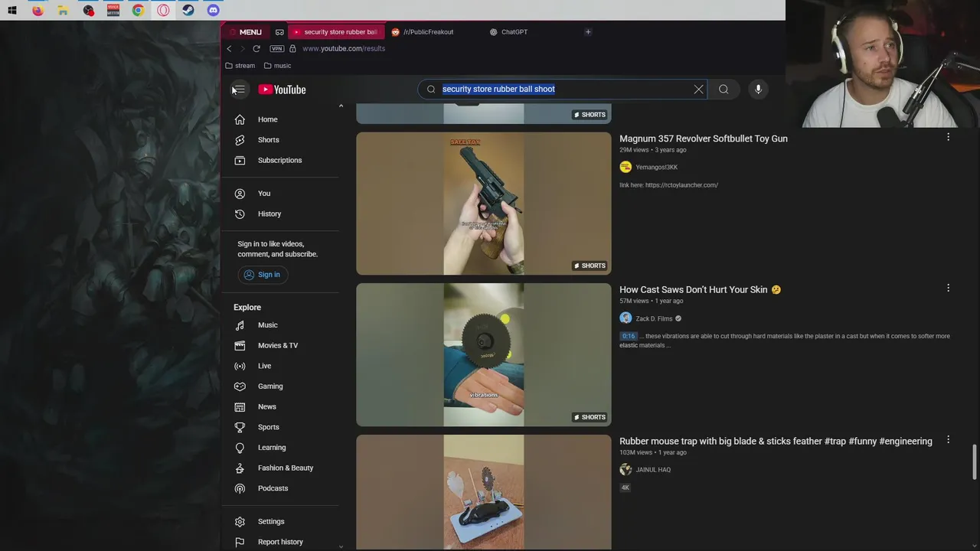Open Chrome from the taskbar
This screenshot has width=980, height=551.
tap(138, 11)
